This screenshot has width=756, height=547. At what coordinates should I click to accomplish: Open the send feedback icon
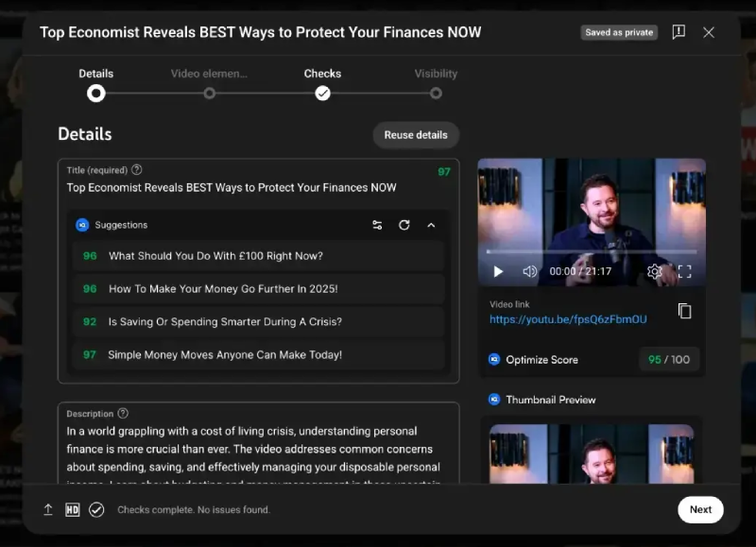pyautogui.click(x=679, y=31)
